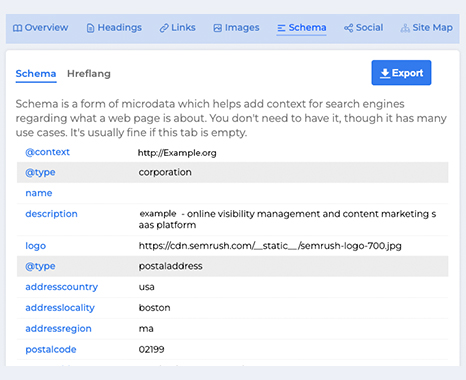Click the Headings document icon
This screenshot has width=466, height=380.
90,28
